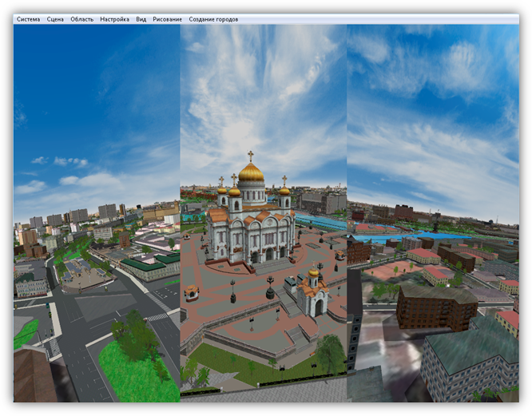Select the gray-roofed building at bottom right
Image resolution: width=532 pixels, height=416 pixels.
(467, 359)
